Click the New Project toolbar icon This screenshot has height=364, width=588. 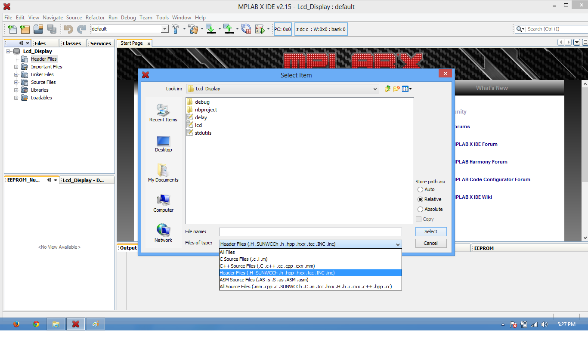25,29
